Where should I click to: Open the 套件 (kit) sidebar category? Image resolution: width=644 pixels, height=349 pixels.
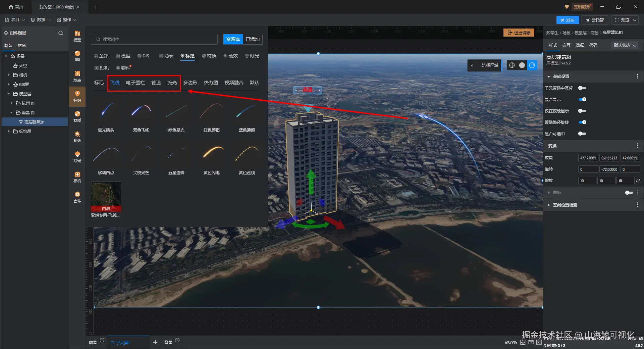coord(77,197)
